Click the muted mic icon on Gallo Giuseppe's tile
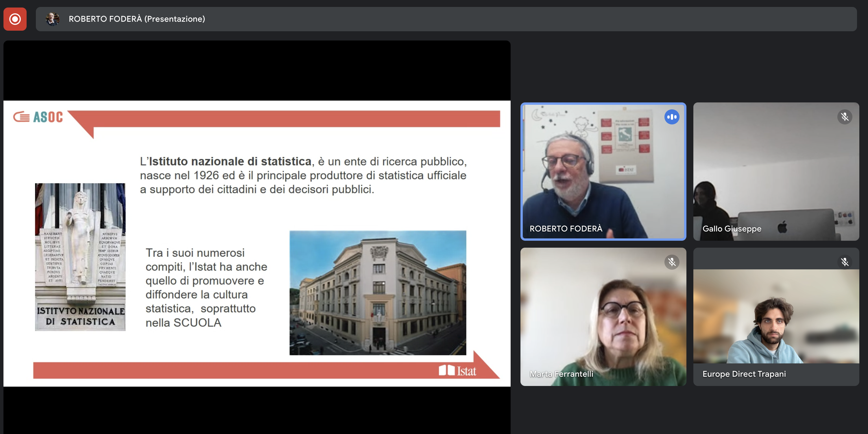 point(844,117)
